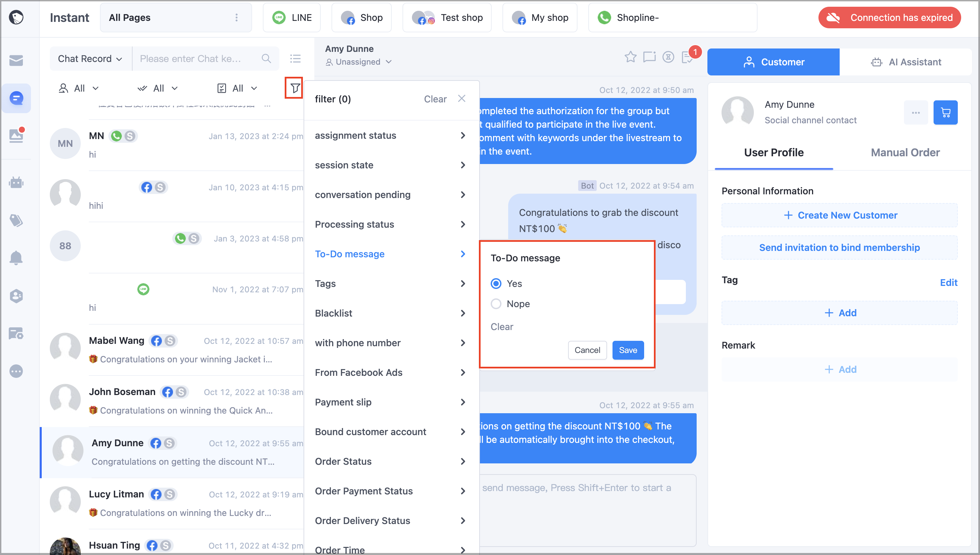The width and height of the screenshot is (980, 555).
Task: Expand the conversation pending filter
Action: (x=391, y=194)
